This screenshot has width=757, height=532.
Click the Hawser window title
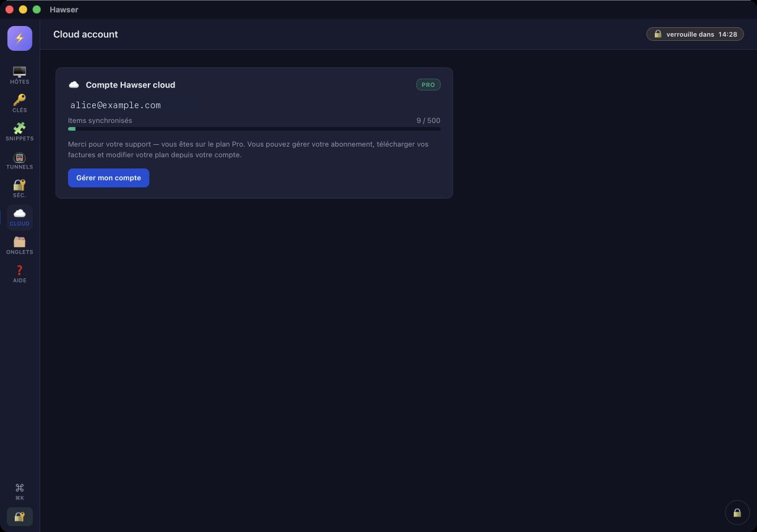coord(64,9)
